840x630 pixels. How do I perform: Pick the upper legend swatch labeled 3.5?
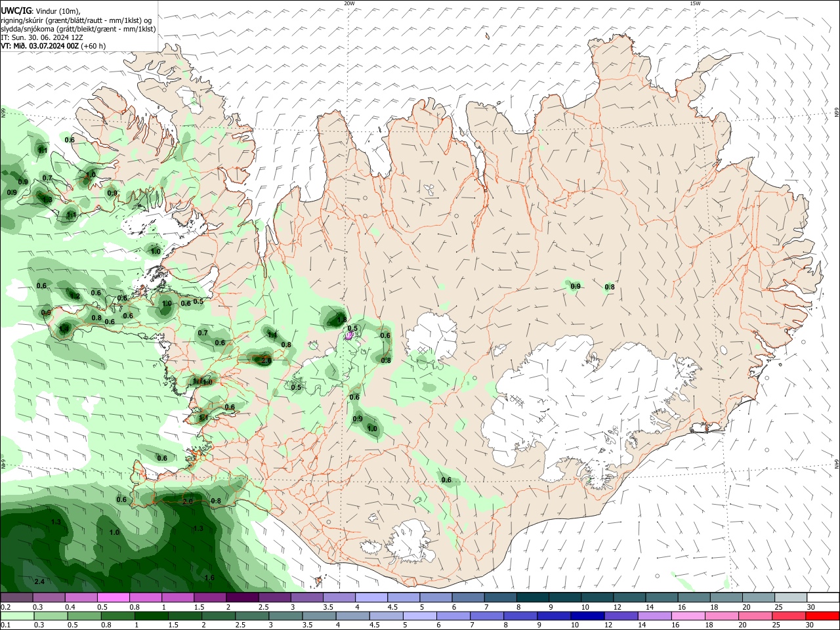tap(338, 598)
